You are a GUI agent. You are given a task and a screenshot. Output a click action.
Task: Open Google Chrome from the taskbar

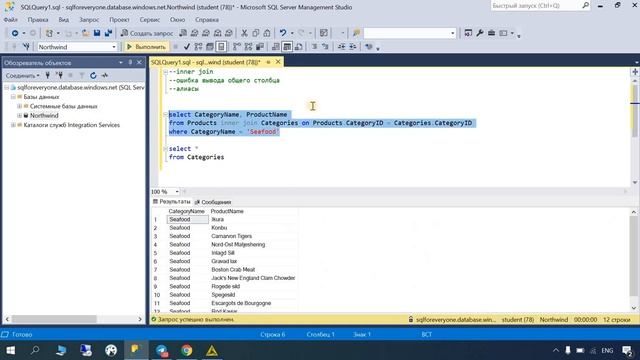(x=187, y=350)
